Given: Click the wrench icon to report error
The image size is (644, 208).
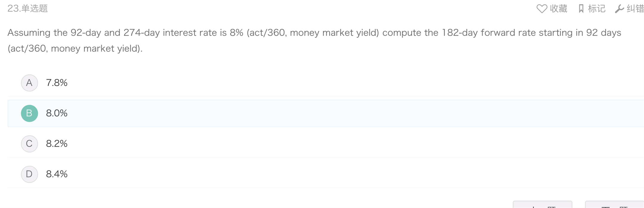Looking at the screenshot, I should 619,9.
